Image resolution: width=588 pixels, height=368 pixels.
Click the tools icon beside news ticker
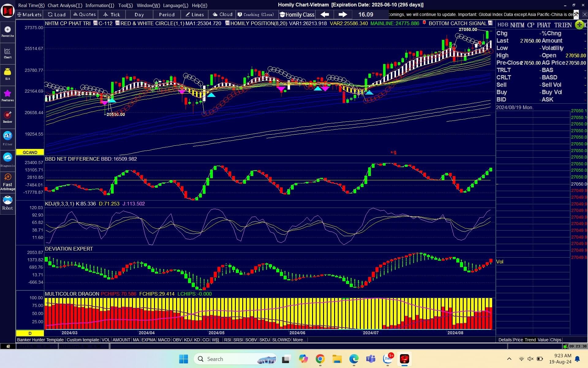[576, 14]
